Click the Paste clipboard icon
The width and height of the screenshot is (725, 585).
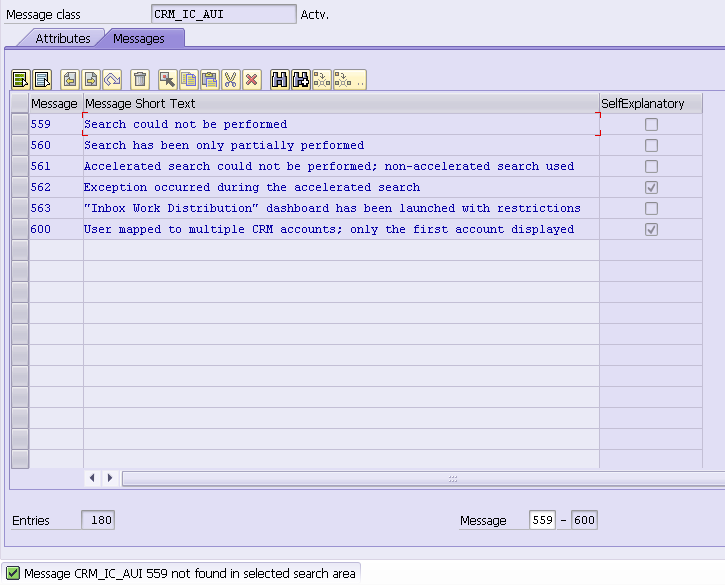pos(209,80)
